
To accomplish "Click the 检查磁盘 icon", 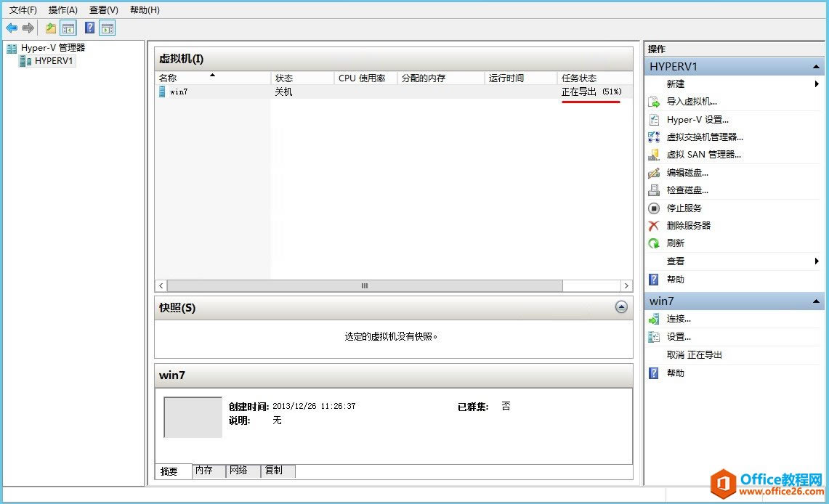I will (x=654, y=190).
